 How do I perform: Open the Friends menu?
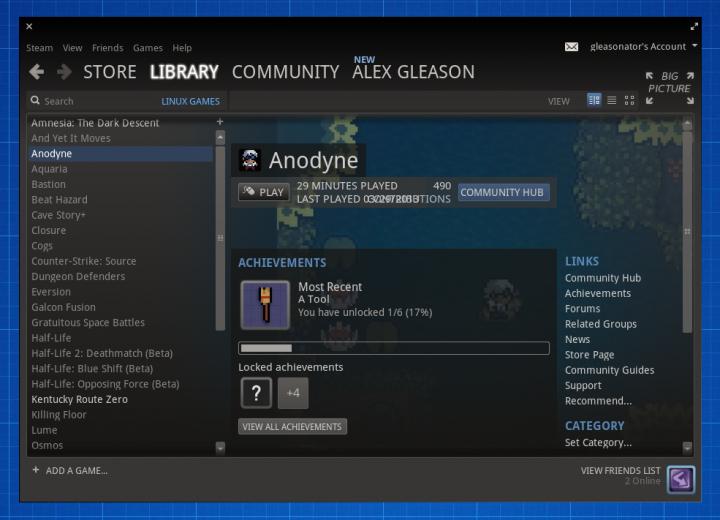(107, 48)
